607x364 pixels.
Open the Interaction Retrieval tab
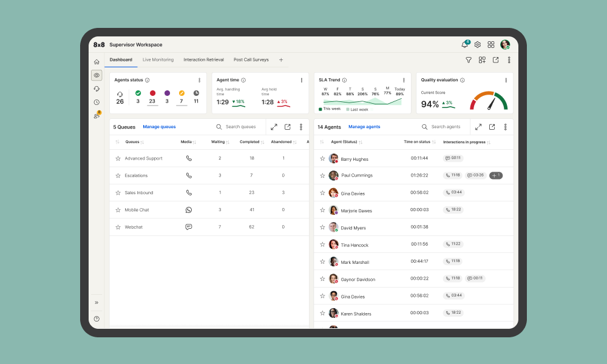coord(203,59)
